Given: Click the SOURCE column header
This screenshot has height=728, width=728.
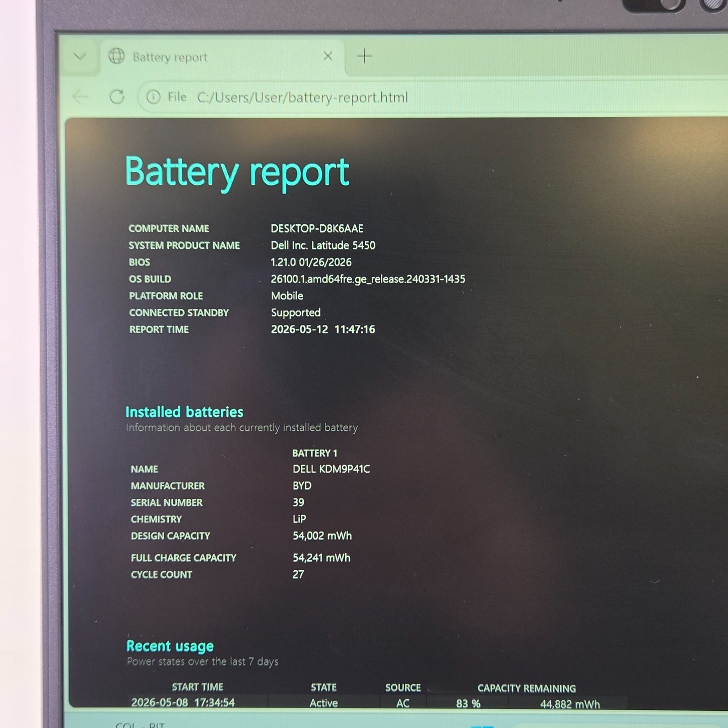Looking at the screenshot, I should (403, 688).
